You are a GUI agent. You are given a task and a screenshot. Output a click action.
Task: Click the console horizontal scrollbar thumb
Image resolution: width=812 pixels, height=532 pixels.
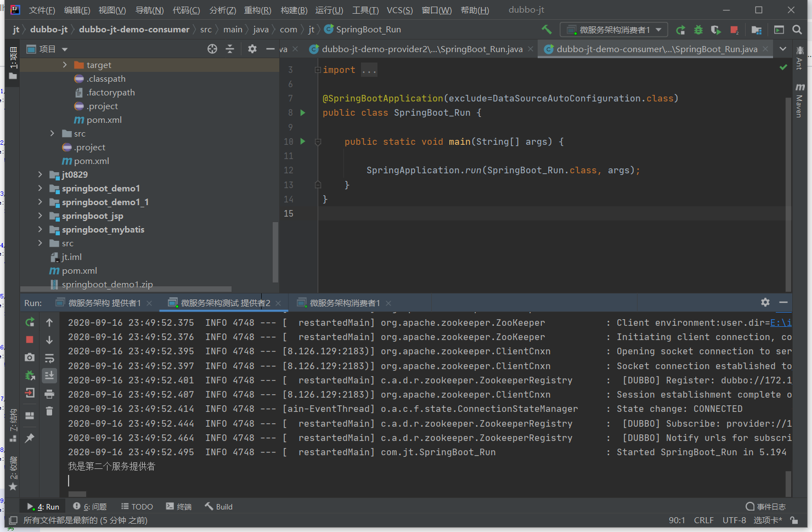pyautogui.click(x=77, y=494)
